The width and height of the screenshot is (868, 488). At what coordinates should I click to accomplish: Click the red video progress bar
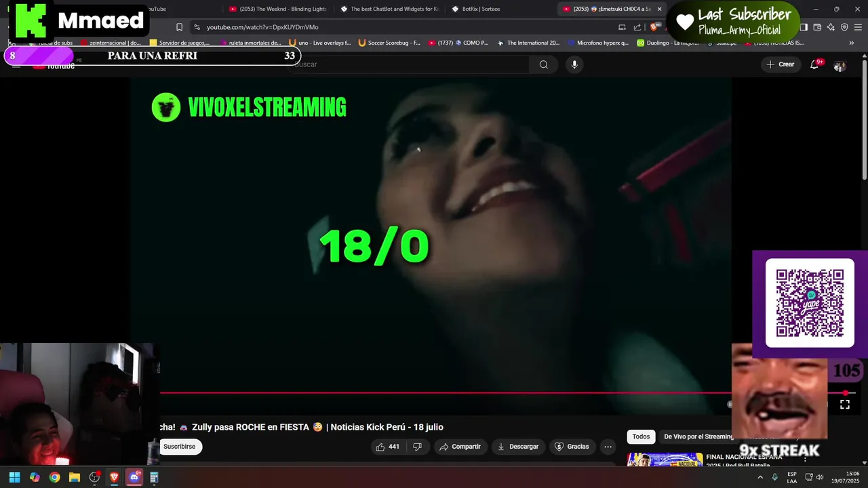pos(502,392)
